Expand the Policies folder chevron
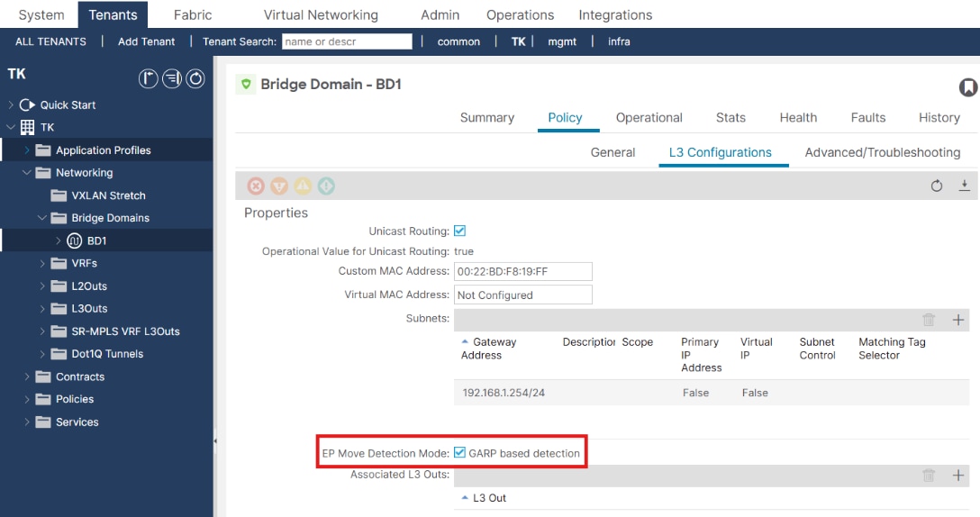Viewport: 980px width, 517px height. [x=27, y=399]
